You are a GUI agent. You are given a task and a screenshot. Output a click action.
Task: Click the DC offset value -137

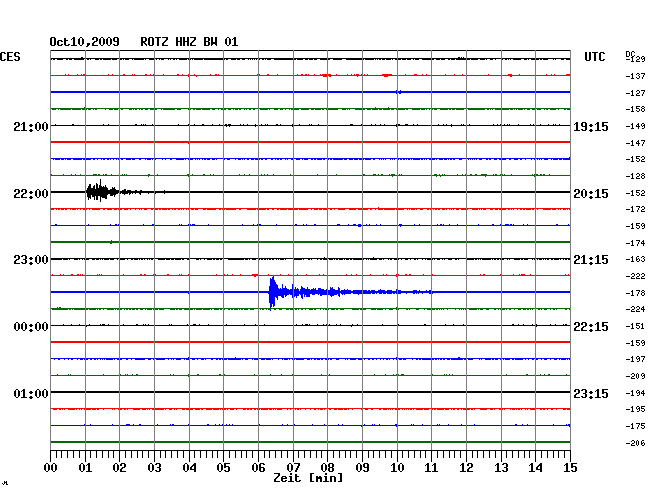pyautogui.click(x=635, y=76)
